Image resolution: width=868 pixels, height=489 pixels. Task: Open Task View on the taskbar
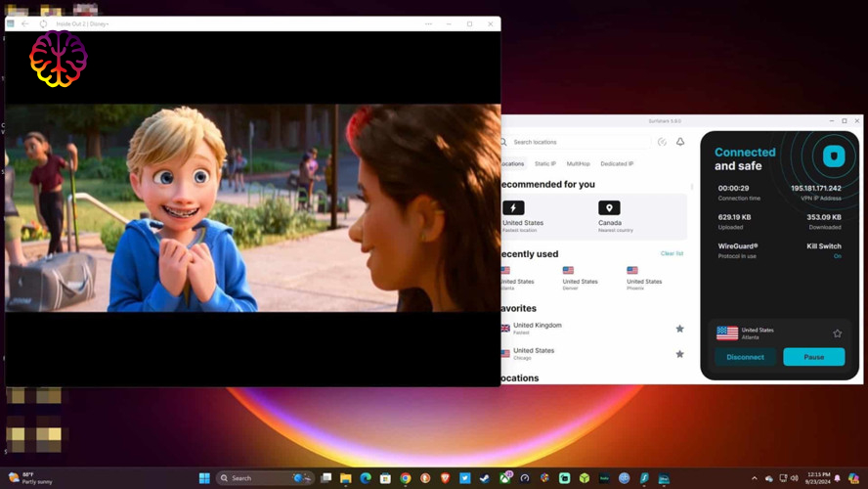coord(326,478)
